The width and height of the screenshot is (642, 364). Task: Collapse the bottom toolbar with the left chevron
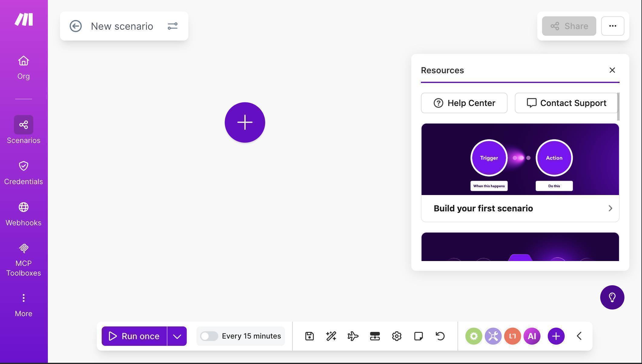click(579, 336)
